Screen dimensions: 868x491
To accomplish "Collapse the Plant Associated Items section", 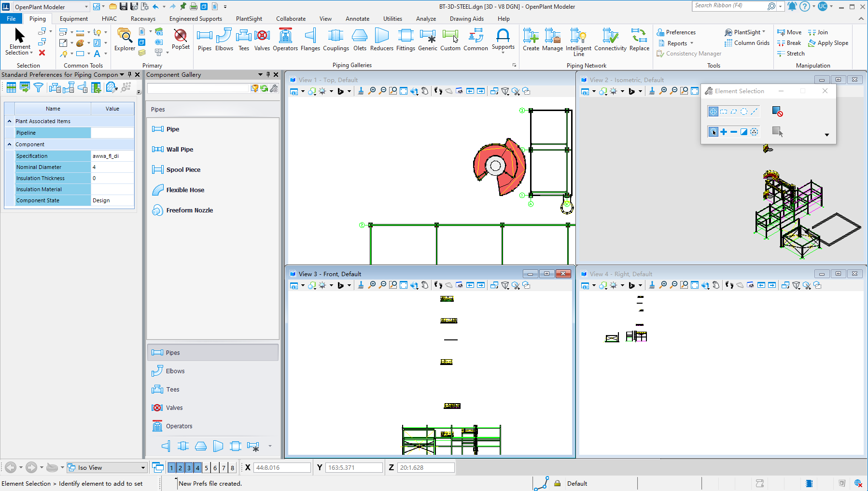I will pos(9,121).
